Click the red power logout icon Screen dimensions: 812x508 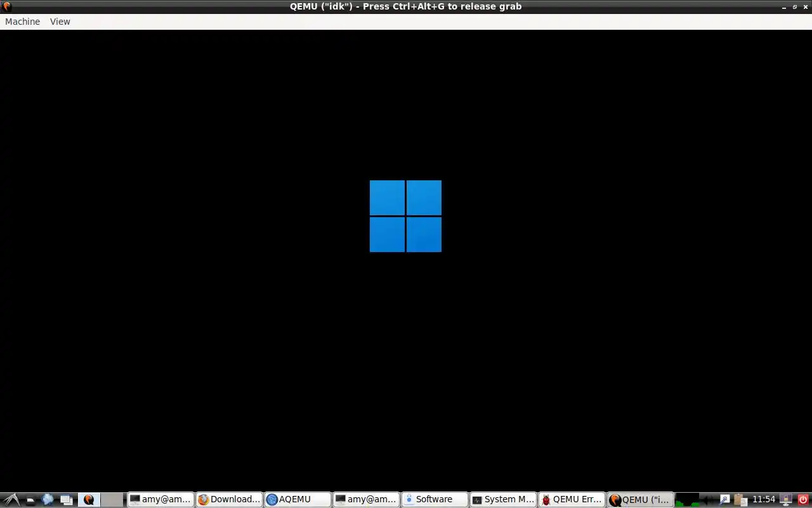[x=803, y=500]
